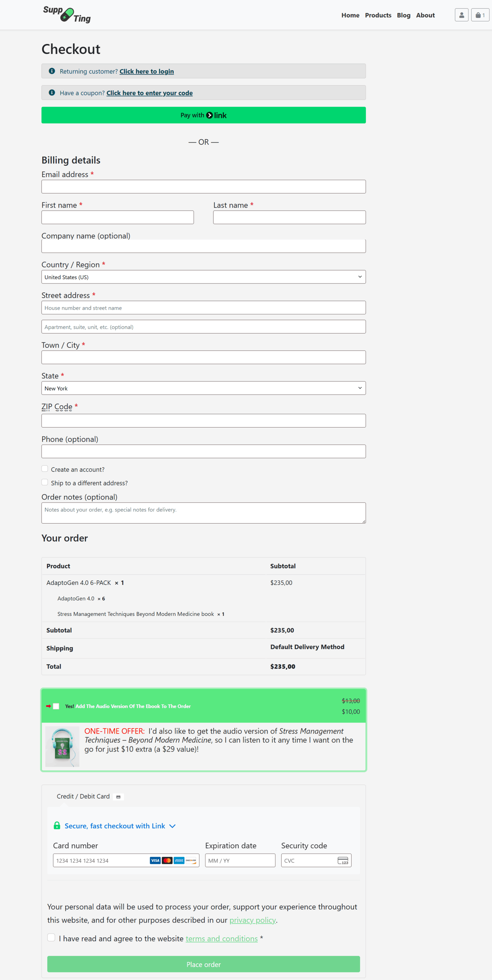Accept the terms and conditions checkbox
492x980 pixels.
tap(51, 938)
